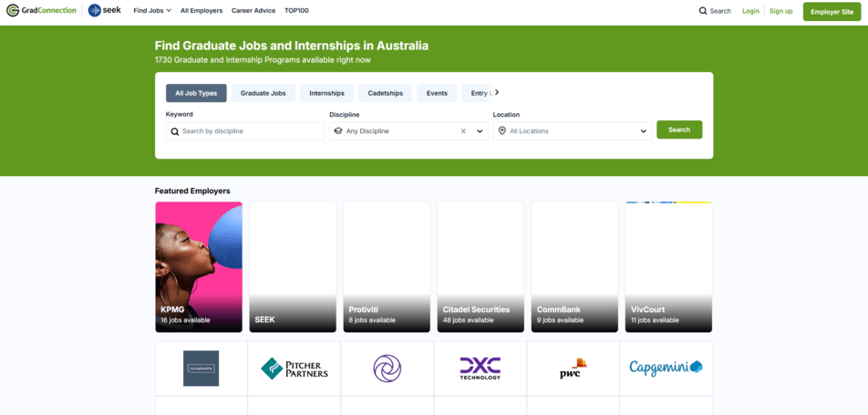The height and width of the screenshot is (415, 868).
Task: Go to All Employers page
Action: tap(201, 11)
